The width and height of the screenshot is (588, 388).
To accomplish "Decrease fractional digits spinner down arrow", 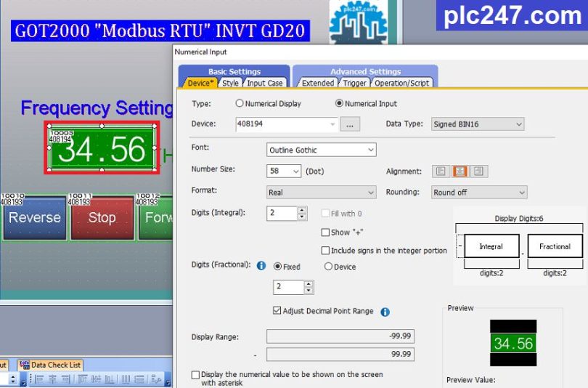I will [x=309, y=291].
